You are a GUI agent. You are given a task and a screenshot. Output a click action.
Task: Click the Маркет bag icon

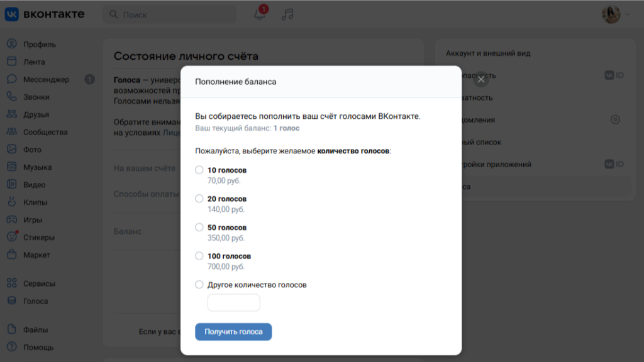coord(11,255)
